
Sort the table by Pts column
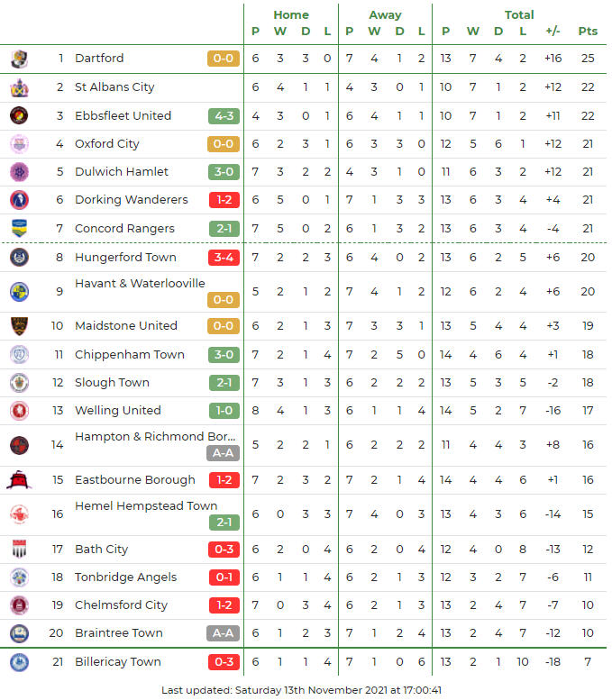pos(588,32)
